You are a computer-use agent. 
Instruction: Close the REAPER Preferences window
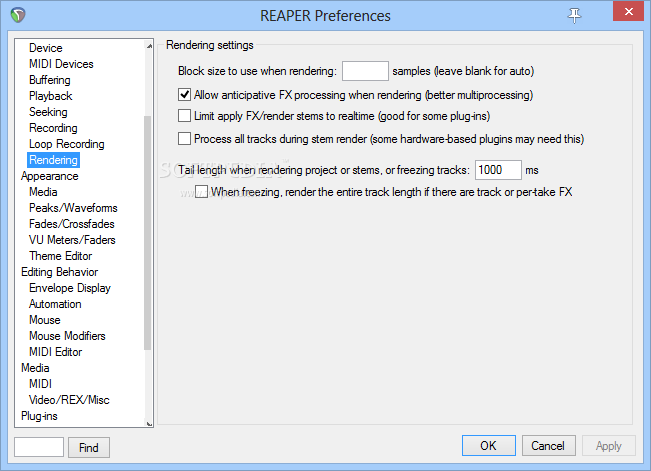(x=629, y=11)
